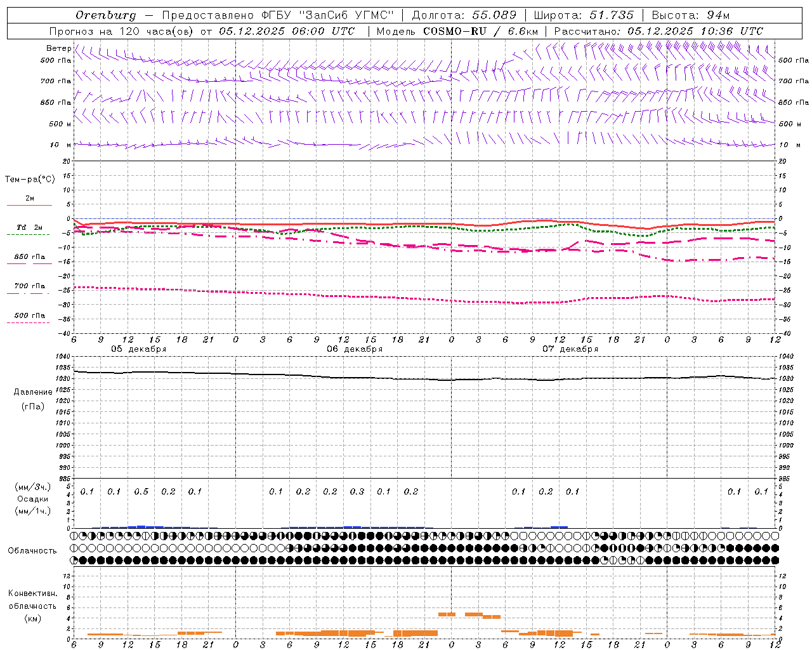Viewport: 812px width, 650px height.
Task: Click the "Облачность" cloud cover label
Action: coord(32,551)
